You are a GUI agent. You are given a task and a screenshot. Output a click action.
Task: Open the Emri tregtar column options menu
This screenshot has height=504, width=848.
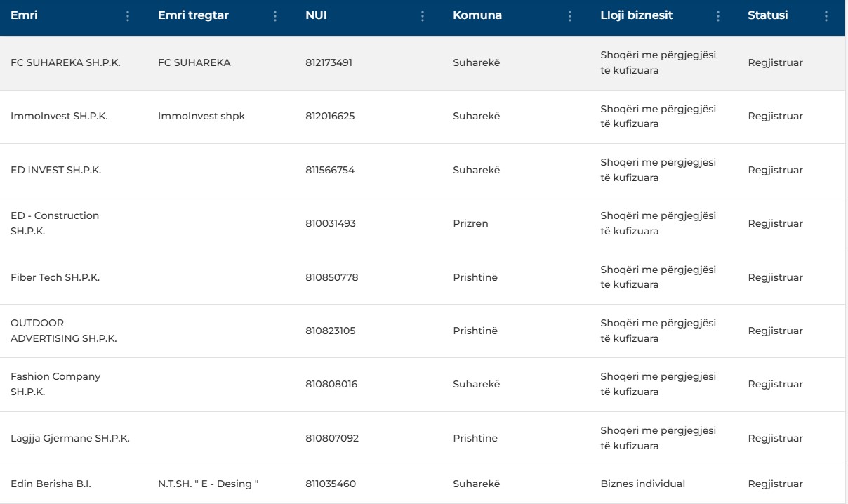[274, 16]
